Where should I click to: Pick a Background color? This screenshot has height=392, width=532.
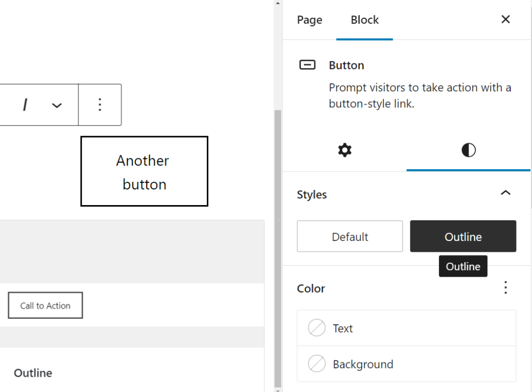point(406,364)
